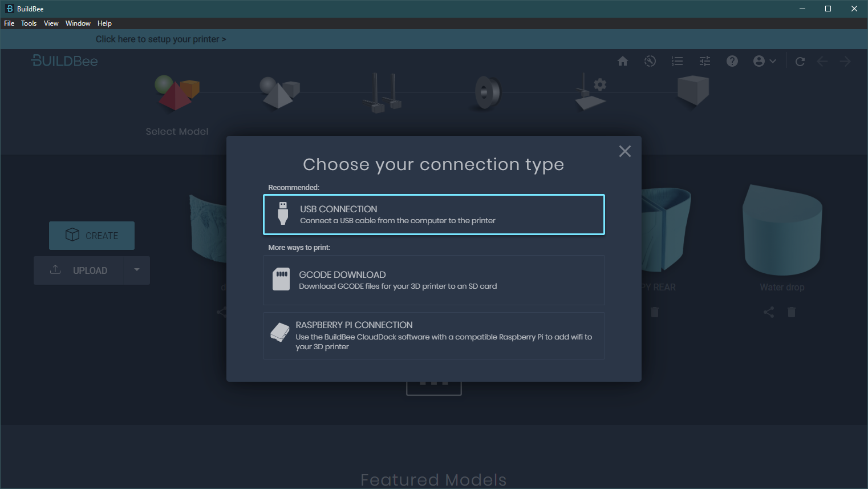The image size is (868, 489).
Task: Open the Tools menu
Action: point(29,23)
